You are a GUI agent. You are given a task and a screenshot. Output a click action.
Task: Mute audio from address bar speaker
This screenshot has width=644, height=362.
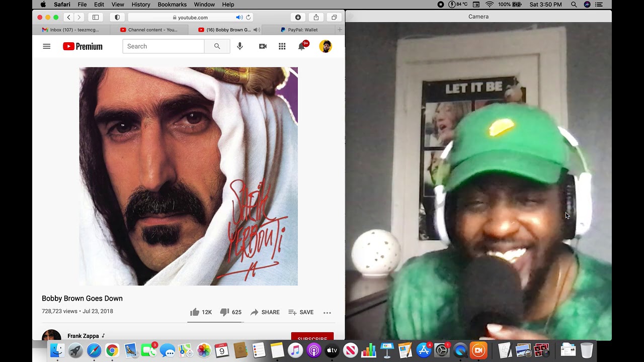(239, 17)
